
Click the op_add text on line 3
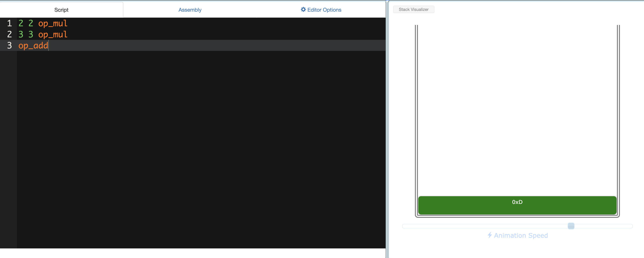pyautogui.click(x=33, y=46)
